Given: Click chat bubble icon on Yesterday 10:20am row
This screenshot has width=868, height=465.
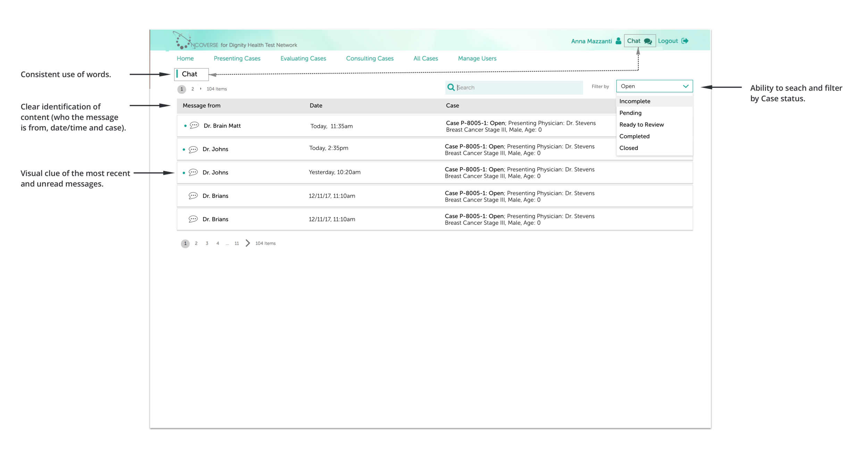Looking at the screenshot, I should click(193, 172).
